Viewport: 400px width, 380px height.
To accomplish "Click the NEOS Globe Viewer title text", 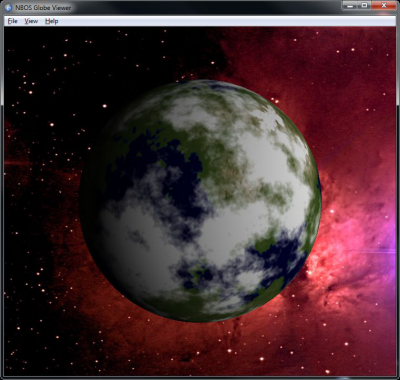I will [x=43, y=7].
